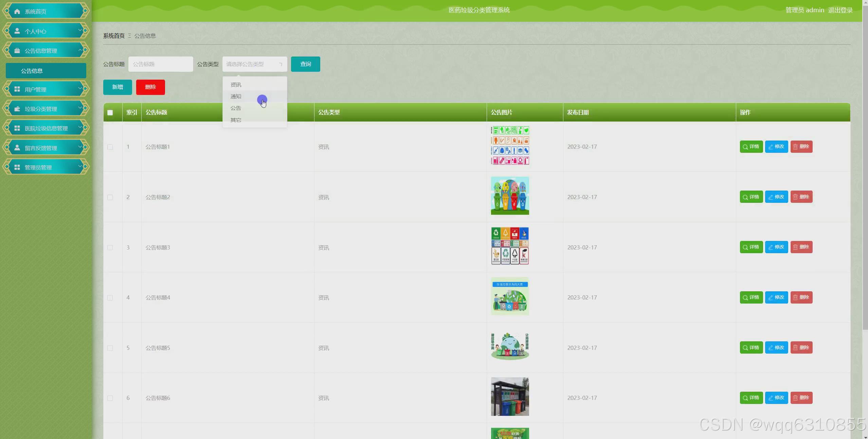This screenshot has width=868, height=439.
Task: Click row 删除 for 公告标题4
Action: pyautogui.click(x=801, y=297)
